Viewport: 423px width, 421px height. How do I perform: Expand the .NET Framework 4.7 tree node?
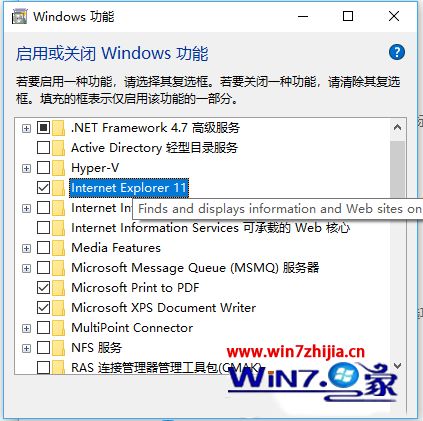(26, 128)
